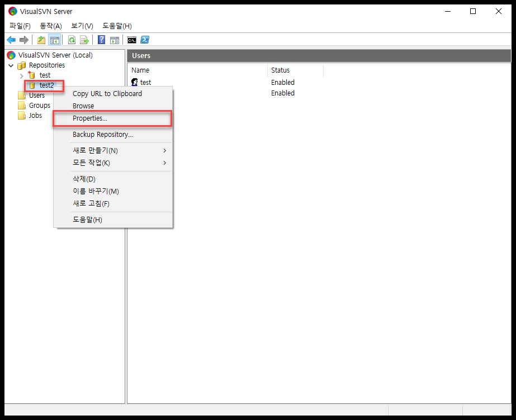The image size is (516, 420).
Task: Select the test2 repository in tree
Action: (46, 85)
